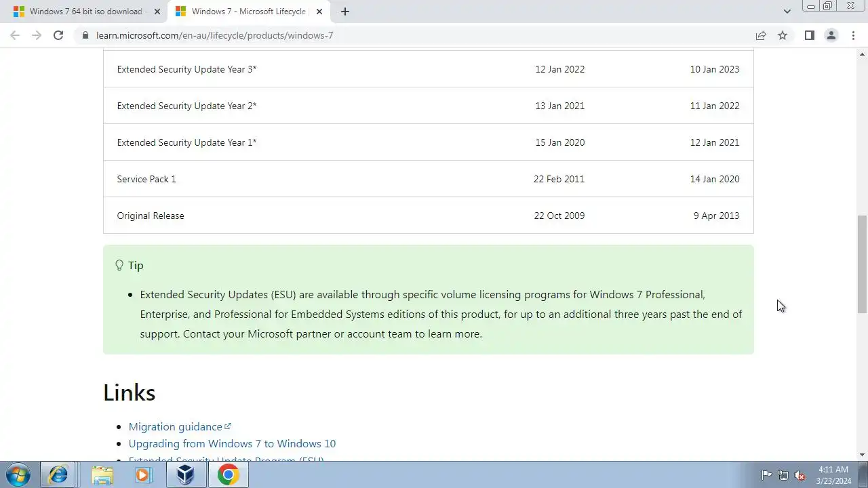Click the browser forward arrow
This screenshot has width=868, height=488.
click(37, 35)
